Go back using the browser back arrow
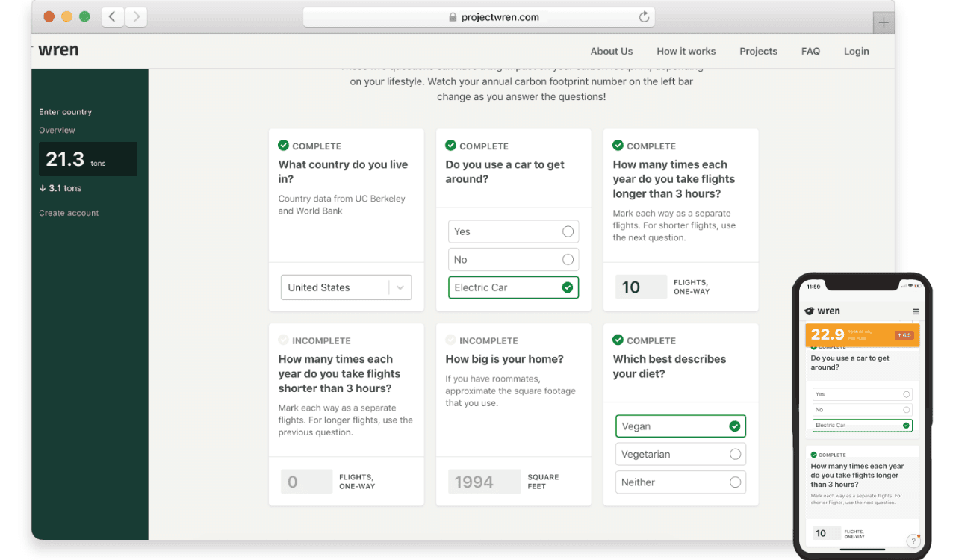This screenshot has height=560, width=956. [112, 16]
